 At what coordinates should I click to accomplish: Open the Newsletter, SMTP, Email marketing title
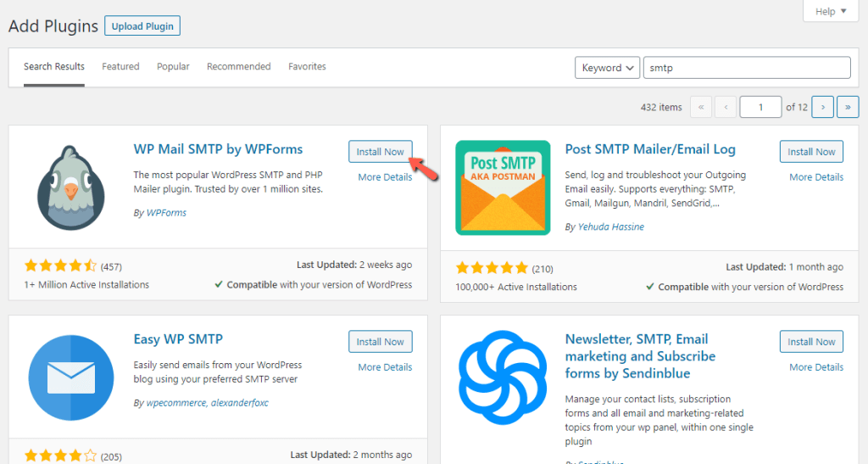tap(640, 356)
